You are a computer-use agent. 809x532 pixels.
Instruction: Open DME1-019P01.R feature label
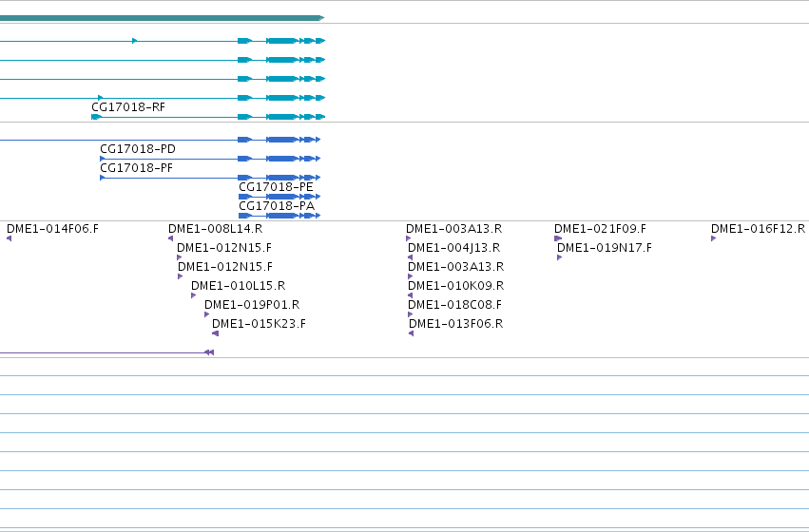click(252, 305)
